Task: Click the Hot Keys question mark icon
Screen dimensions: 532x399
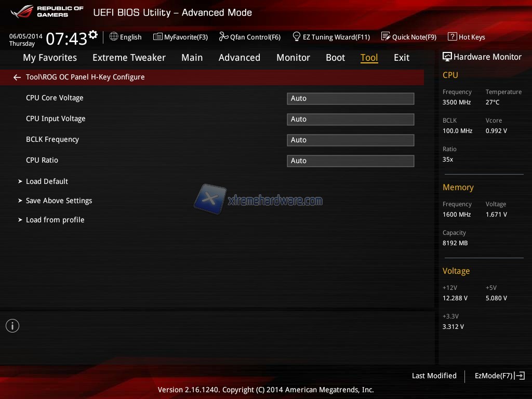Action: pos(452,37)
